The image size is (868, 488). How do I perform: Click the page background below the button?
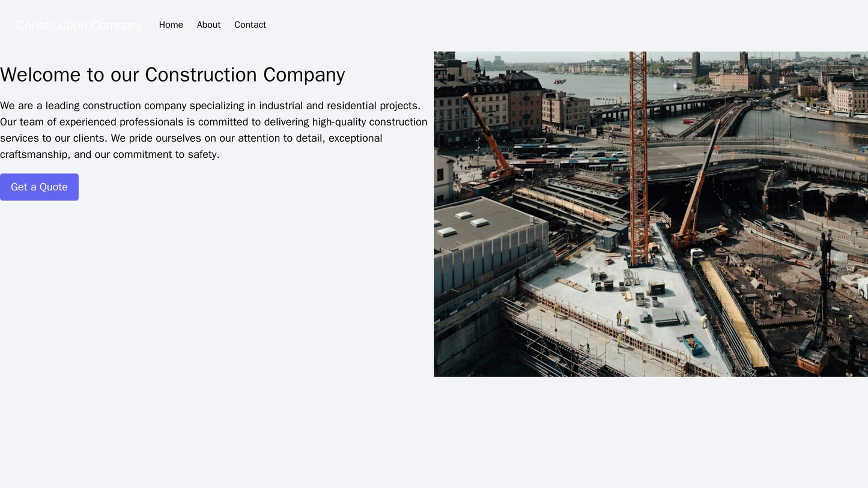click(210, 270)
